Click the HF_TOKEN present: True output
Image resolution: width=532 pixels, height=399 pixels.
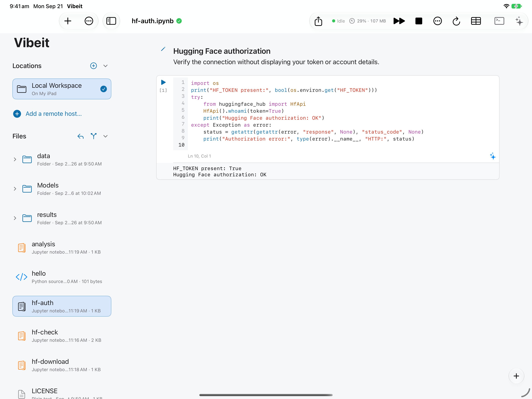click(207, 168)
